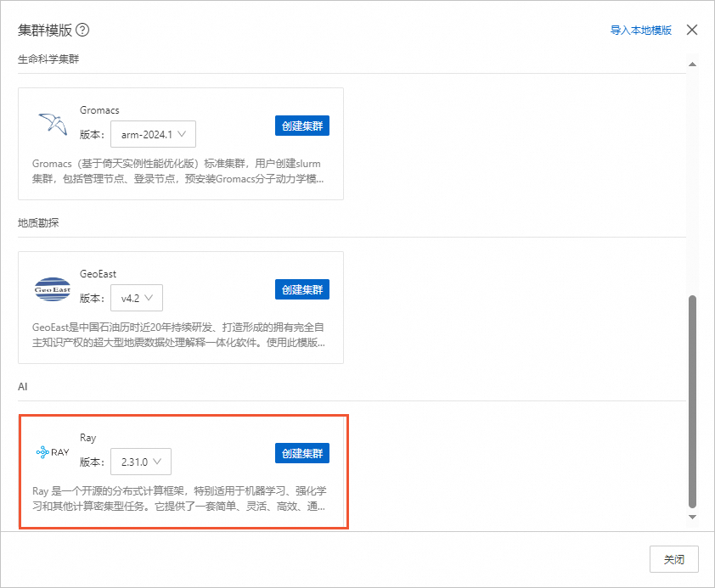
Task: Click the GeoEast logo
Action: click(53, 288)
